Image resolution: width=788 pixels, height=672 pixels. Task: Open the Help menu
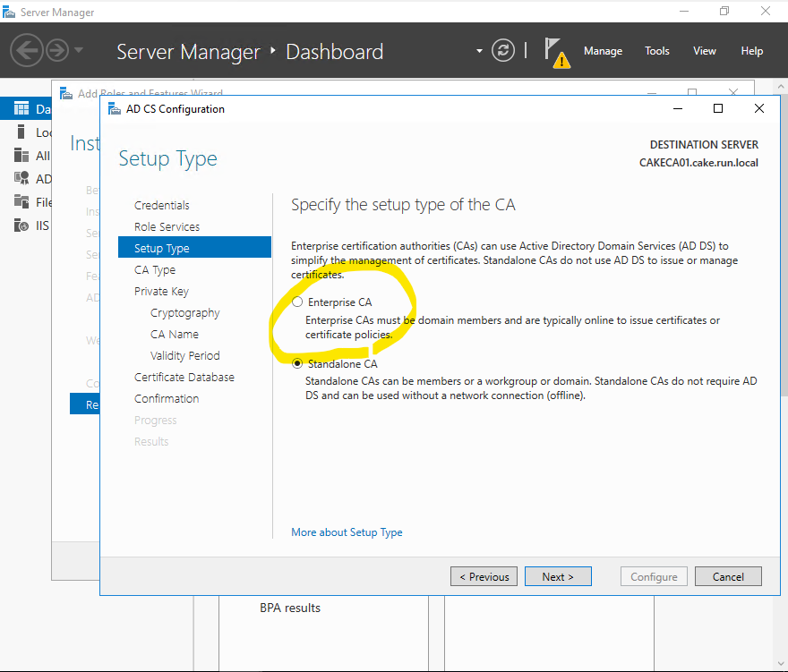[751, 51]
